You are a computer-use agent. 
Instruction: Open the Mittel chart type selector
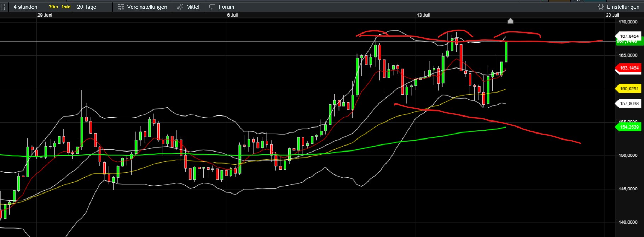coord(188,7)
